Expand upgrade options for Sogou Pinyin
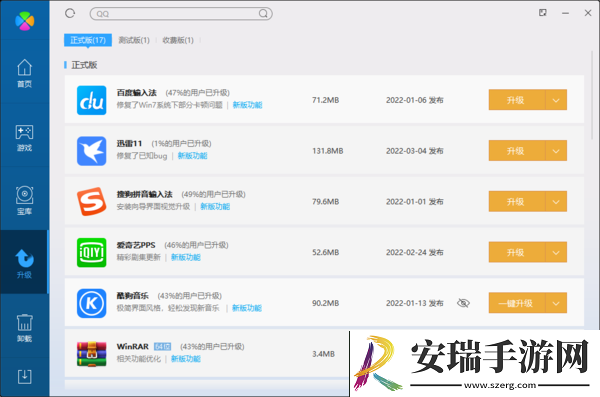 tap(556, 201)
